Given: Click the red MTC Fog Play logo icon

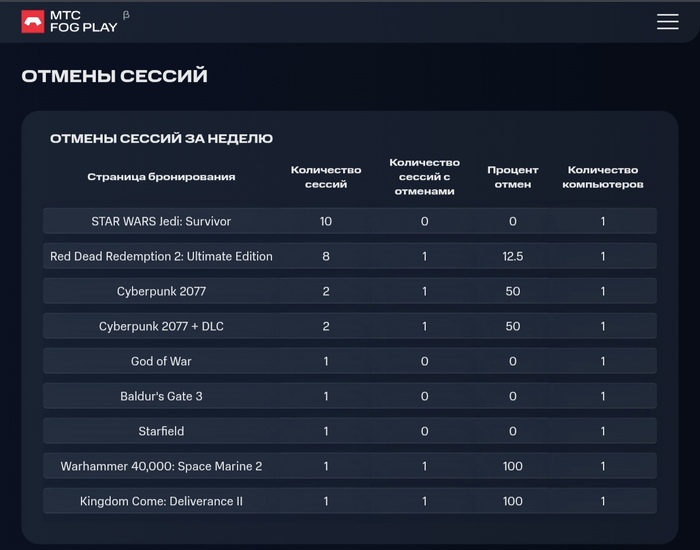Looking at the screenshot, I should coord(33,21).
